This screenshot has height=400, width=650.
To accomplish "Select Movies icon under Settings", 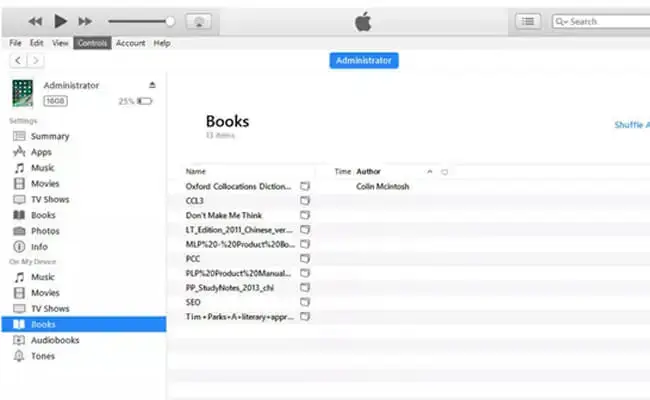I will pyautogui.click(x=19, y=184).
